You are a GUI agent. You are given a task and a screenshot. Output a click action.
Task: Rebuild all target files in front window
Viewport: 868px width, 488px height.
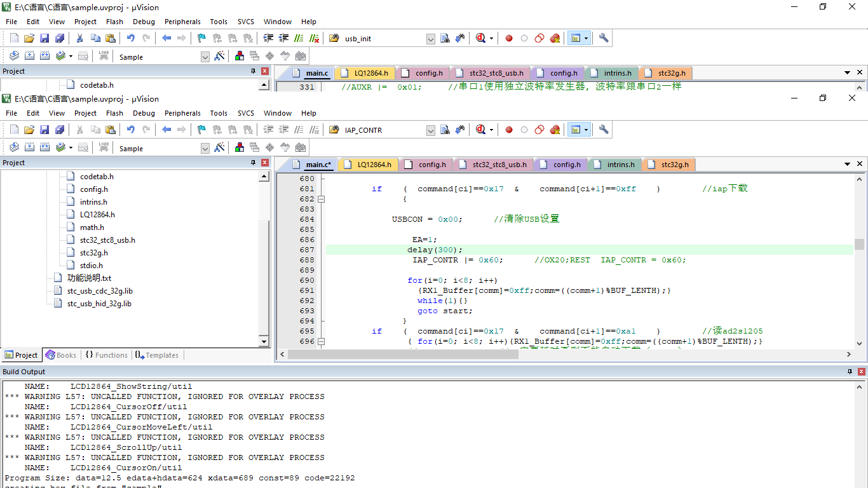coord(44,147)
